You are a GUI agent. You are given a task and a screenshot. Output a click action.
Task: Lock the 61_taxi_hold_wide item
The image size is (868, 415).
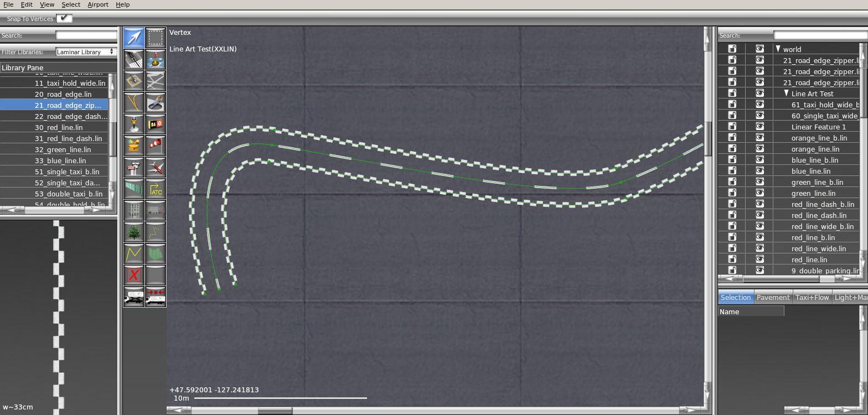click(732, 105)
